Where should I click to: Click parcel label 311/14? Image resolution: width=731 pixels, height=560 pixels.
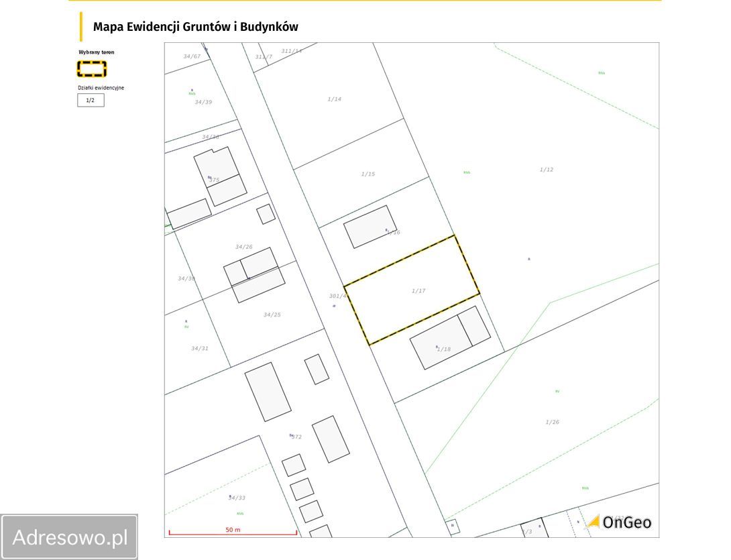tap(291, 51)
